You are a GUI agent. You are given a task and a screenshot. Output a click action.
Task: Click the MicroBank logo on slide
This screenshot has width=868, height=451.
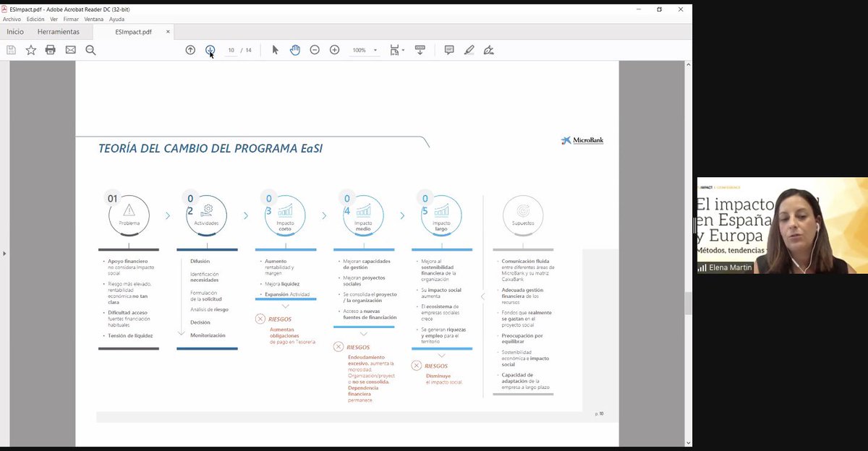[x=582, y=140]
